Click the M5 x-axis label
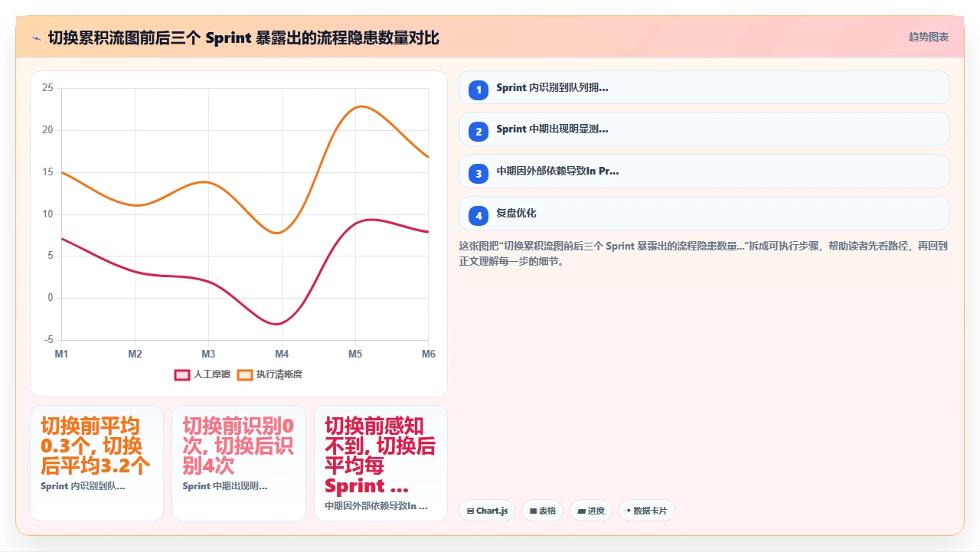The height and width of the screenshot is (552, 980). pos(355,354)
